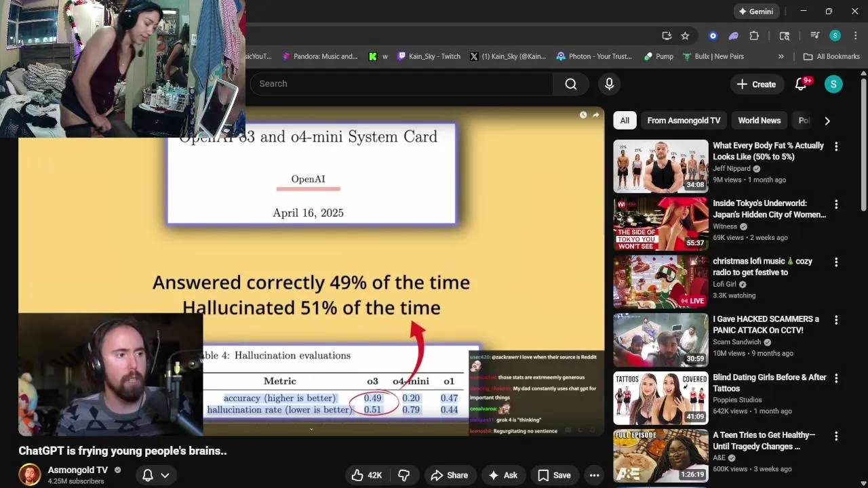The image size is (868, 488).
Task: Toggle channel notification bell for Asmongold TV
Action: [x=147, y=475]
